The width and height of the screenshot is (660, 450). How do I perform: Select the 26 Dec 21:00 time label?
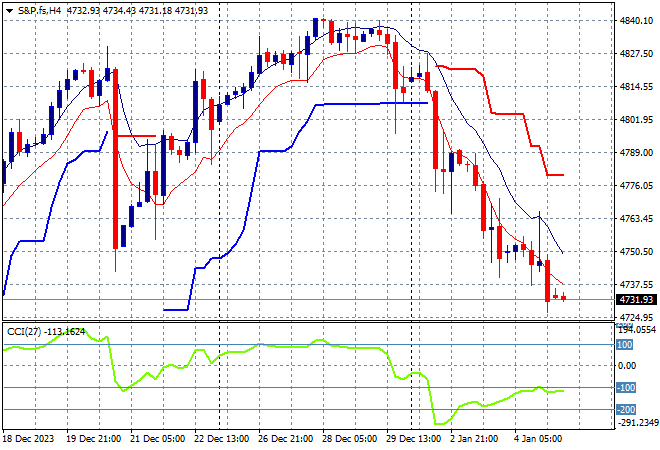(285, 439)
